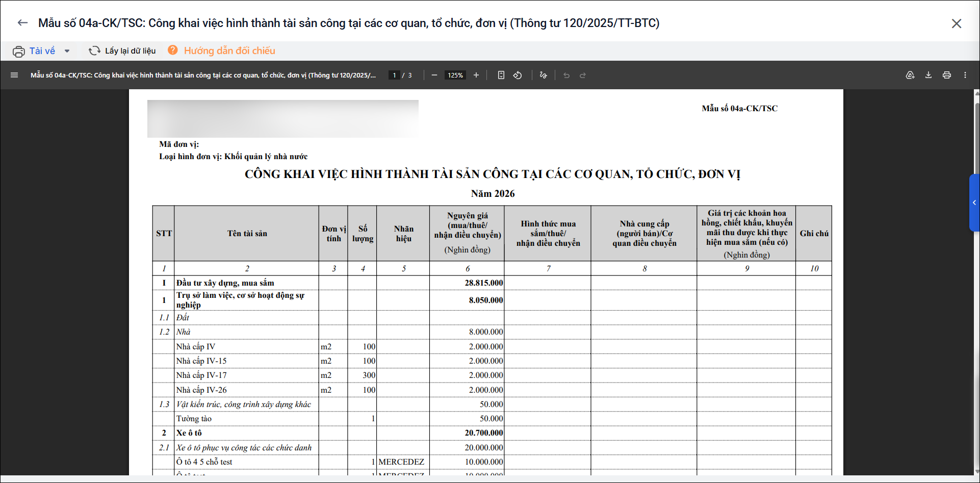Click Loại hình đơn vị line
Image resolution: width=980 pixels, height=483 pixels.
pos(234,157)
